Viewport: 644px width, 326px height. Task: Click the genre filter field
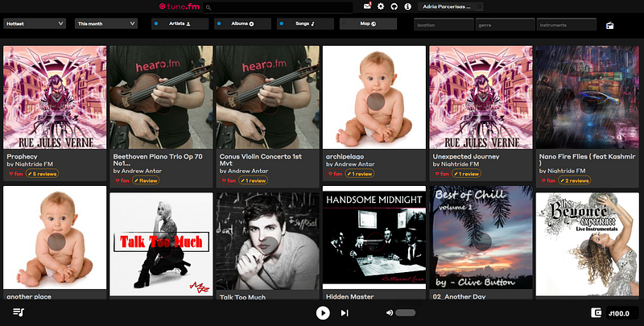point(506,25)
